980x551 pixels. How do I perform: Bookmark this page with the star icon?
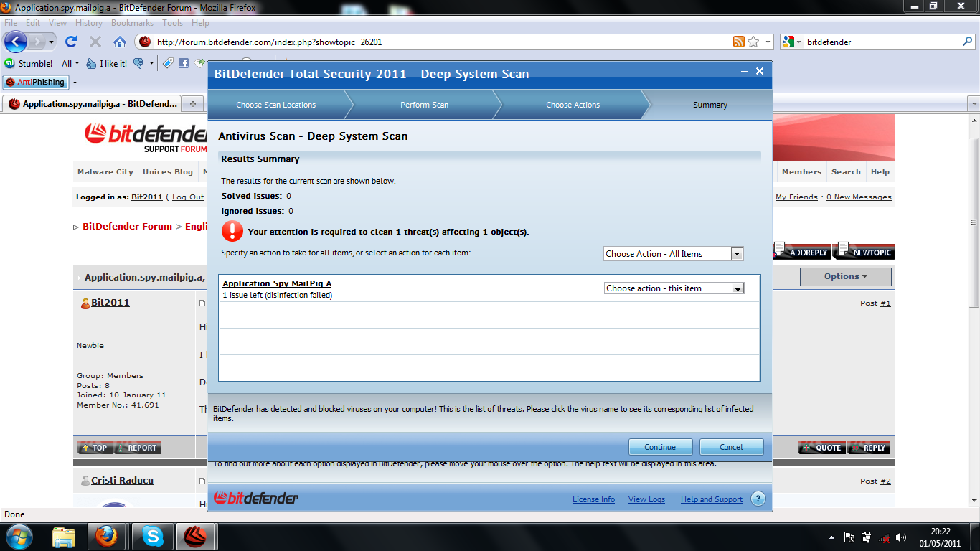point(753,42)
